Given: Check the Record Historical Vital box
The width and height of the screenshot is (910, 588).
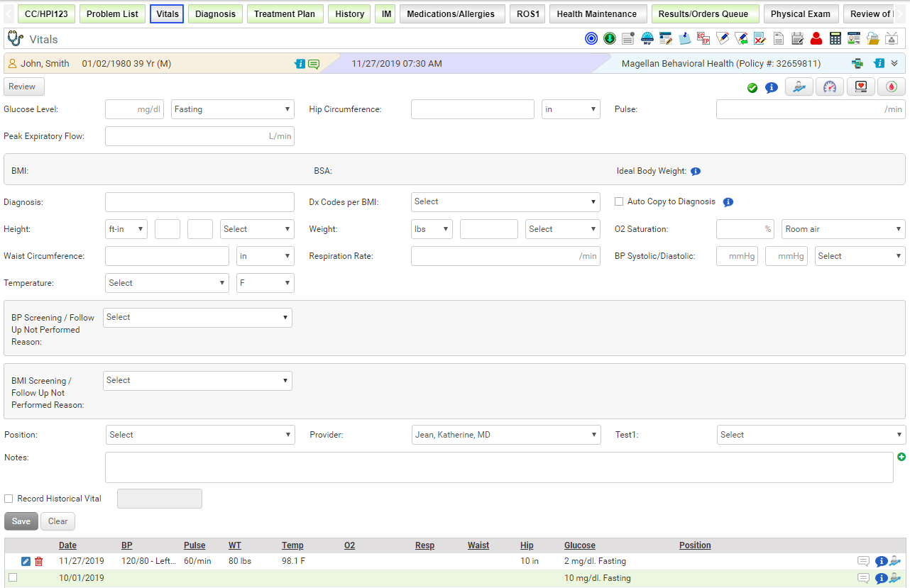Looking at the screenshot, I should click(x=9, y=499).
